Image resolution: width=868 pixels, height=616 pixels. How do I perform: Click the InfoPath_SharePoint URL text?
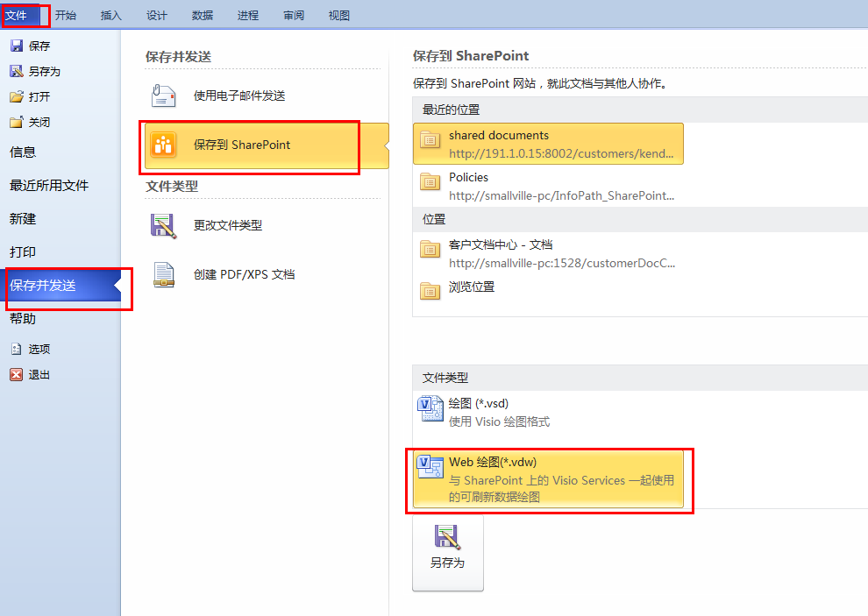coord(561,196)
